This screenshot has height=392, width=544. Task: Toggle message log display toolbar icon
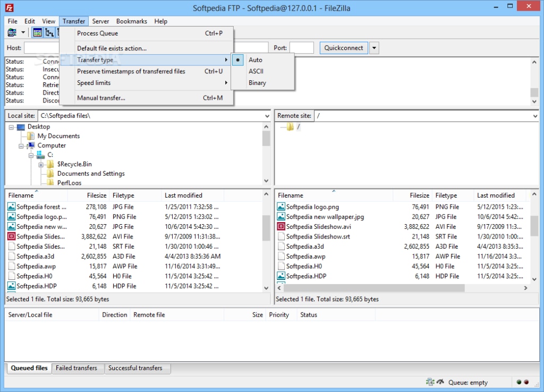pos(37,32)
